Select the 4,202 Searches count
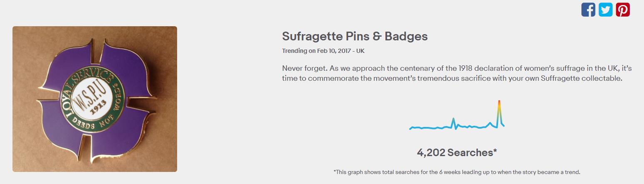This screenshot has width=644, height=184. pyautogui.click(x=457, y=153)
